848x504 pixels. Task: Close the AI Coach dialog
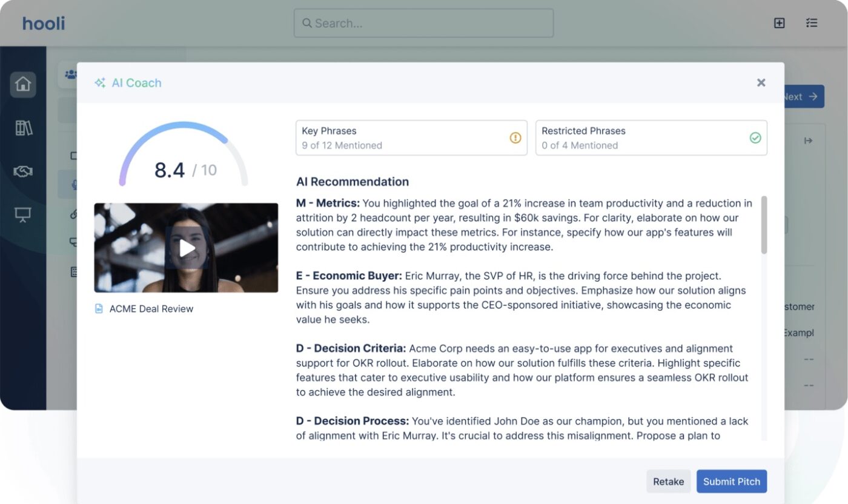761,83
